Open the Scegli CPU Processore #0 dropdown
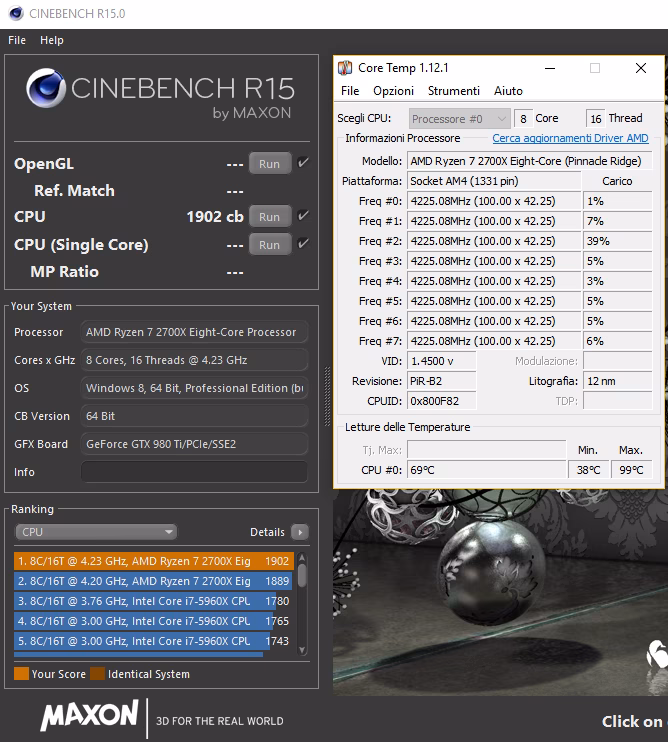 [x=459, y=119]
